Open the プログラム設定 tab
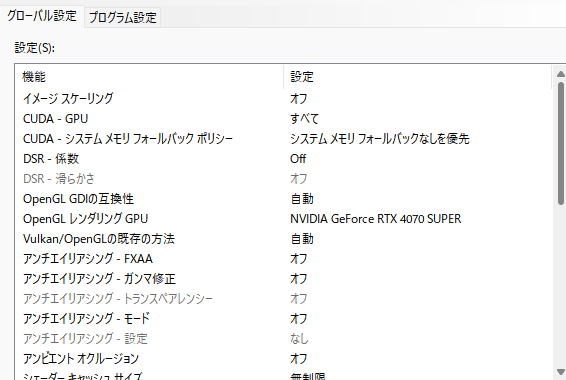 (x=122, y=17)
